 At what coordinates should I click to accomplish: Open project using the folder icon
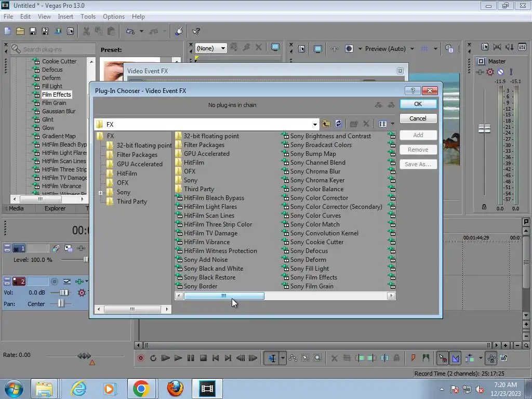tap(20, 31)
